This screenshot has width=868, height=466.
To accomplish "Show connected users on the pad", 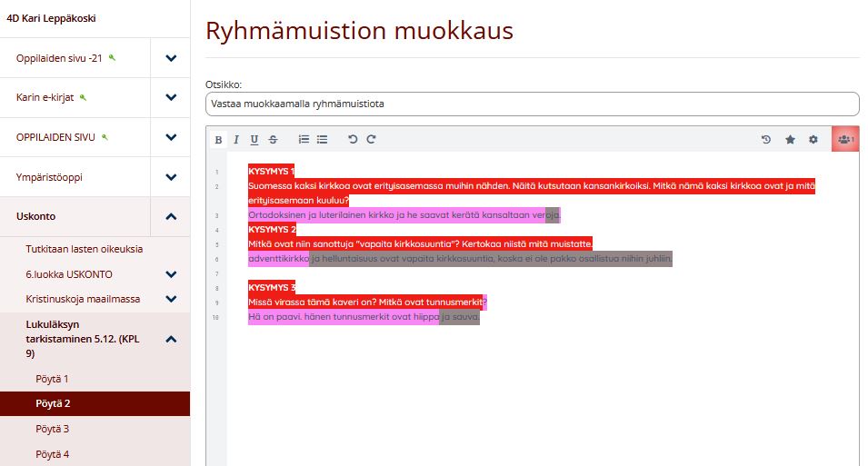I will [845, 140].
